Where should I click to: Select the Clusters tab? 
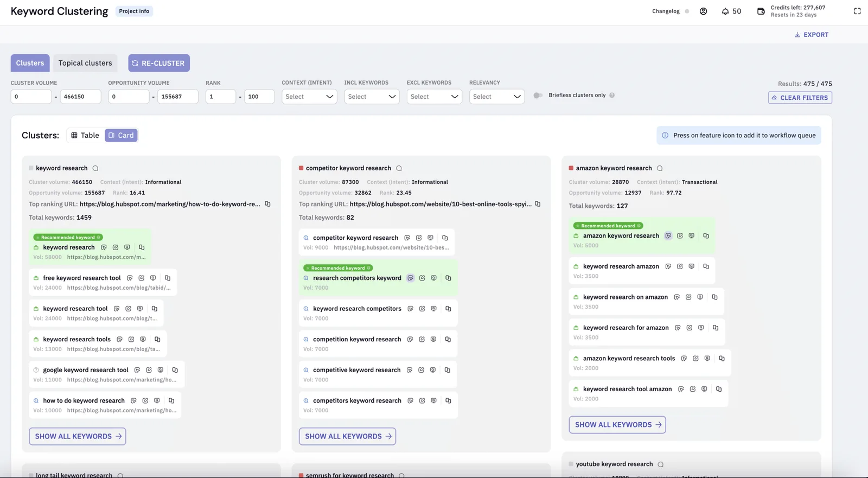(x=30, y=63)
